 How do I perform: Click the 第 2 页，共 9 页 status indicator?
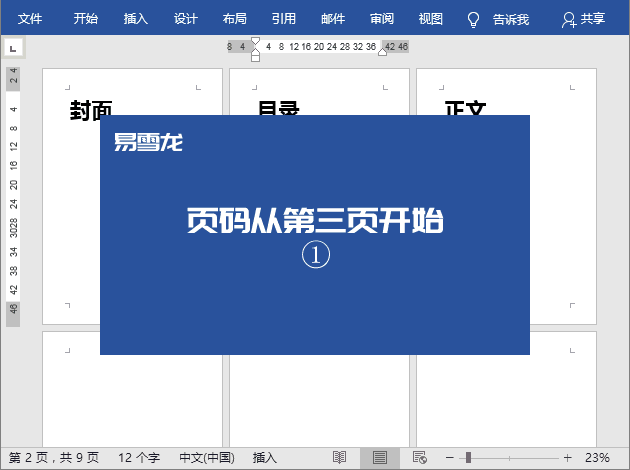pos(54,458)
